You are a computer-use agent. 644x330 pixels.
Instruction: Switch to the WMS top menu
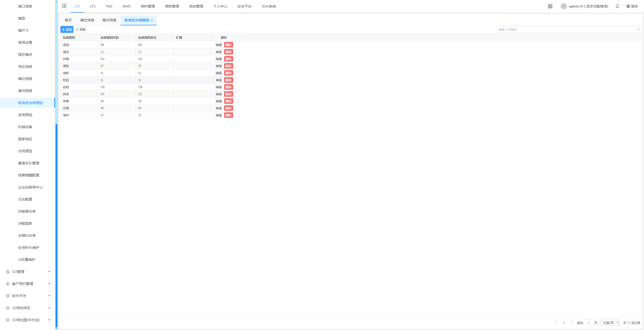coord(127,6)
